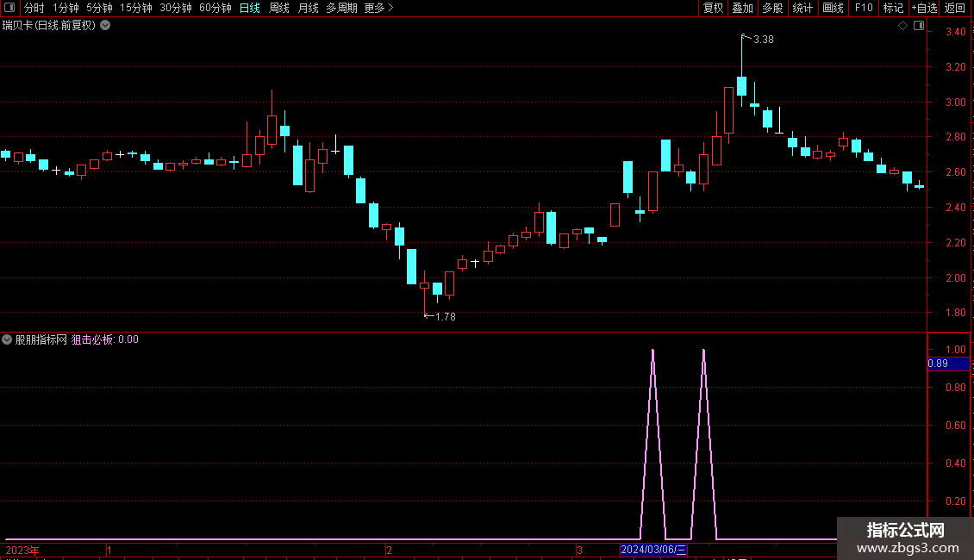Open 多周期 multi-period view
The image size is (974, 560).
[341, 8]
